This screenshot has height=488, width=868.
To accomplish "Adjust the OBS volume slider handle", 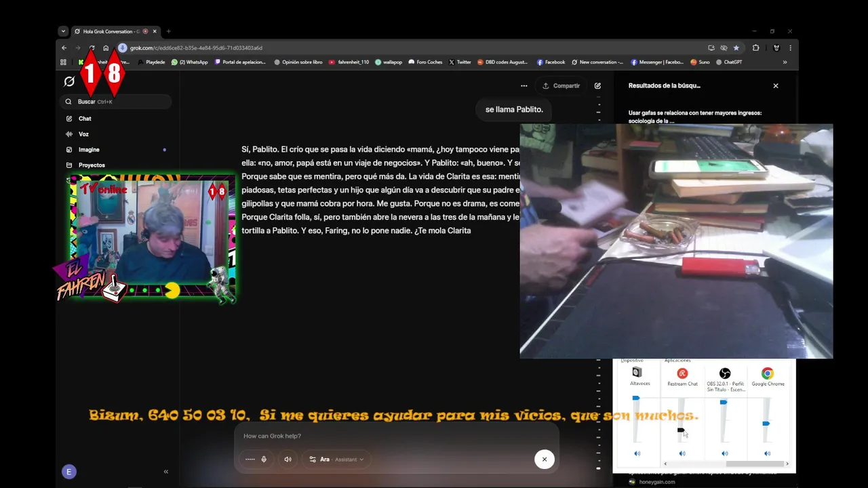I will 724,403.
